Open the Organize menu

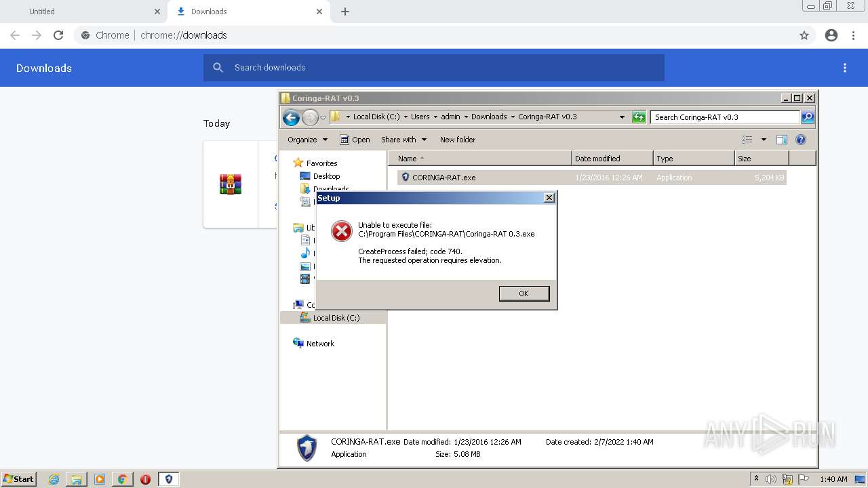click(x=307, y=140)
